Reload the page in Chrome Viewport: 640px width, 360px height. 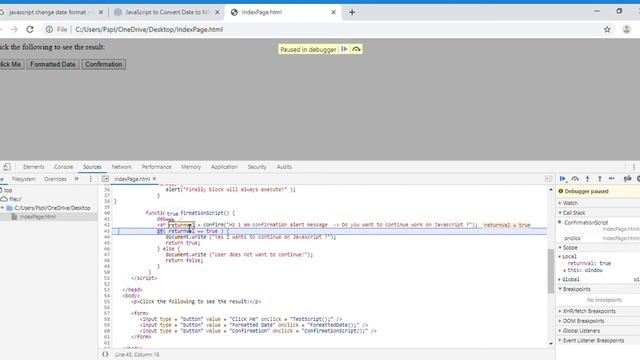pos(30,29)
